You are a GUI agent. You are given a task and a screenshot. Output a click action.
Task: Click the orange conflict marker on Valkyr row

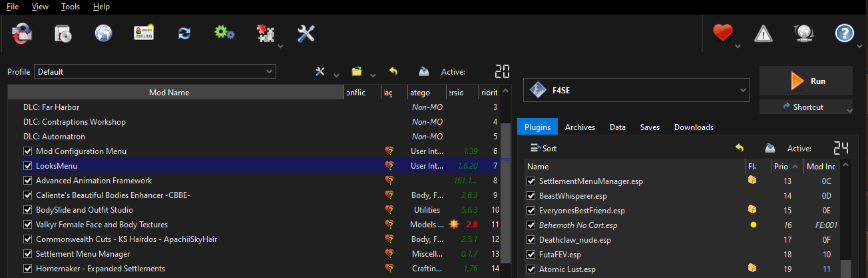tap(454, 225)
